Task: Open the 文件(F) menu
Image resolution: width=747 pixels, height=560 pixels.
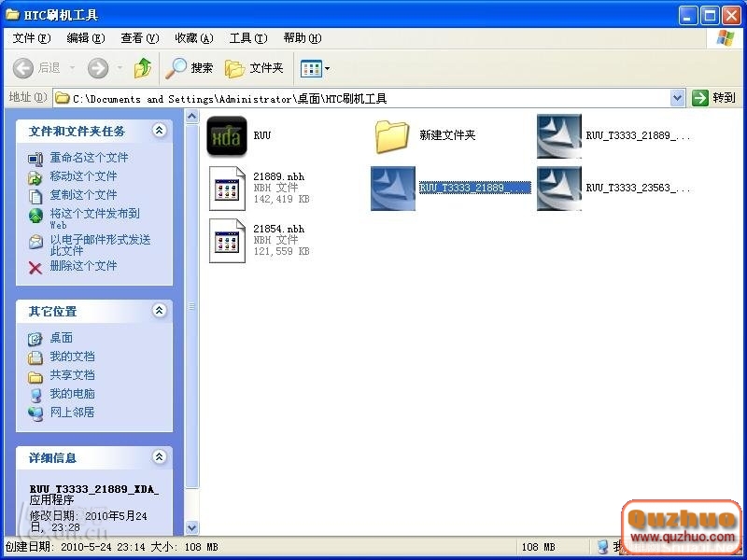Action: [x=32, y=38]
